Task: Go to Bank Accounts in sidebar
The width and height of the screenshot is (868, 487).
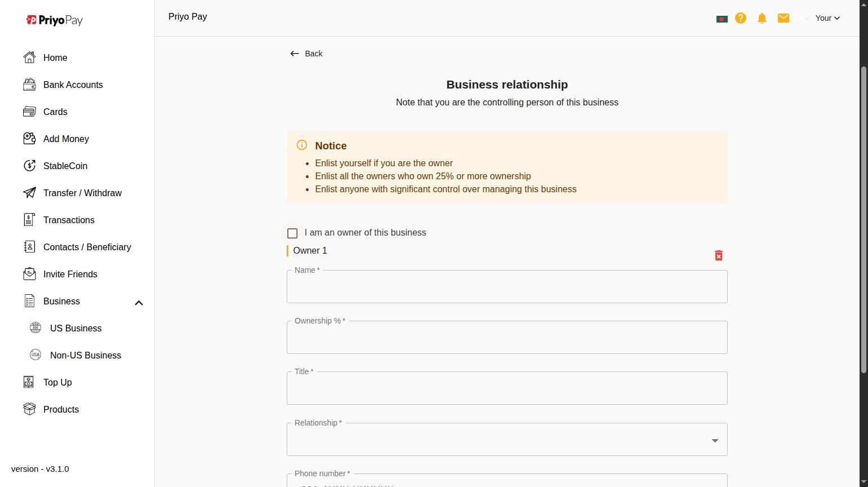Action: 73,85
